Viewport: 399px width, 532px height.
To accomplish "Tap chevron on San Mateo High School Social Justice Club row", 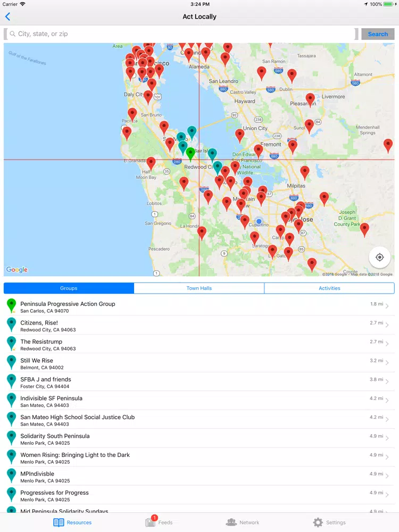I will tap(387, 420).
